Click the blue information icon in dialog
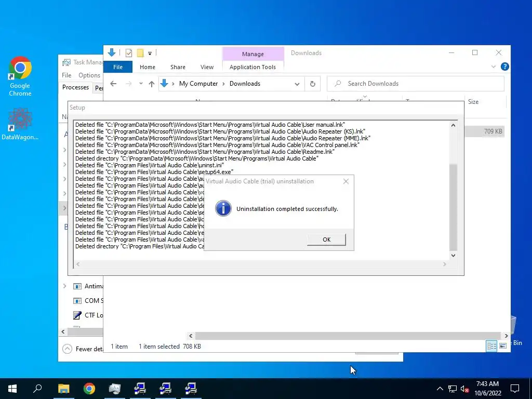Viewport: 532px width, 399px height. tap(223, 208)
